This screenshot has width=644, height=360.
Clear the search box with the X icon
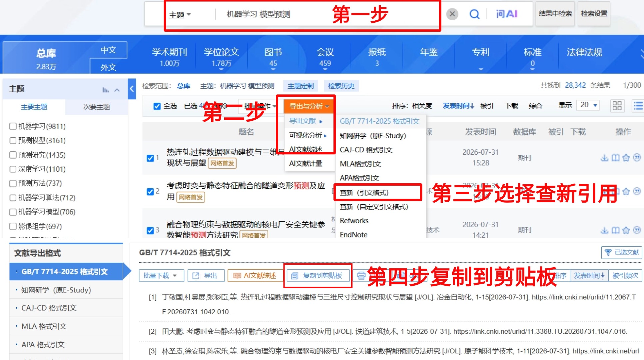(x=452, y=14)
